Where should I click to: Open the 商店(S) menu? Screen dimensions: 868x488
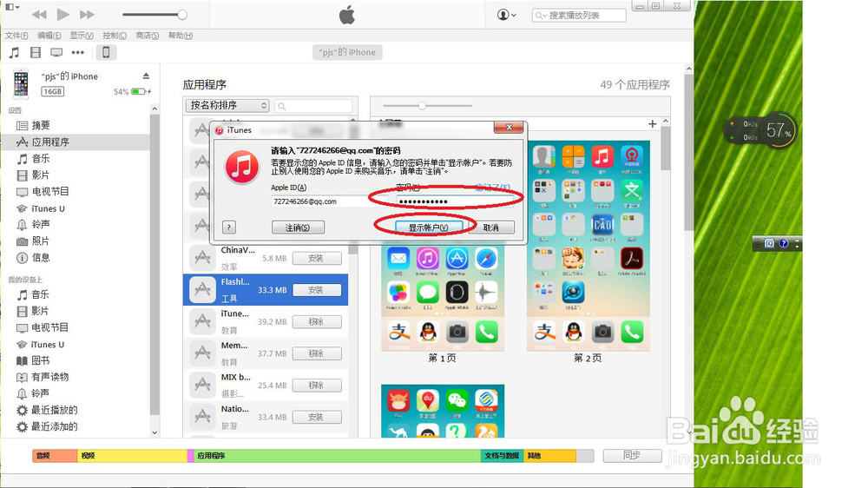148,36
